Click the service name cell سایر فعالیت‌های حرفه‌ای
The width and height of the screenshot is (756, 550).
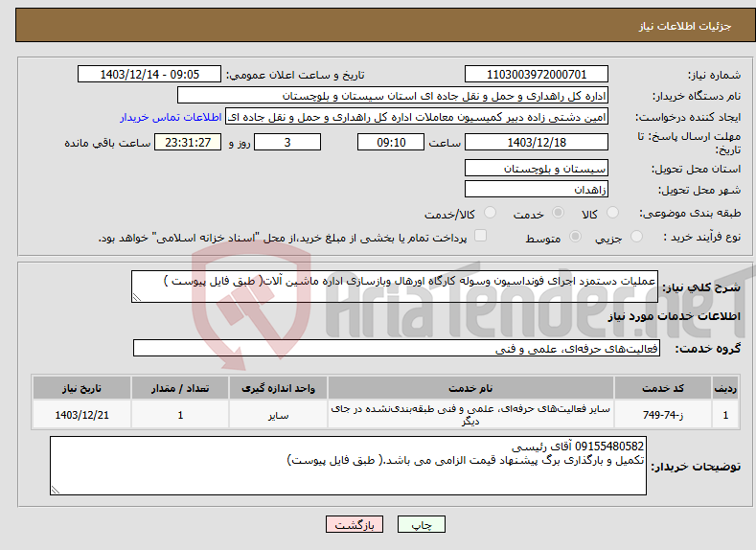click(x=470, y=415)
